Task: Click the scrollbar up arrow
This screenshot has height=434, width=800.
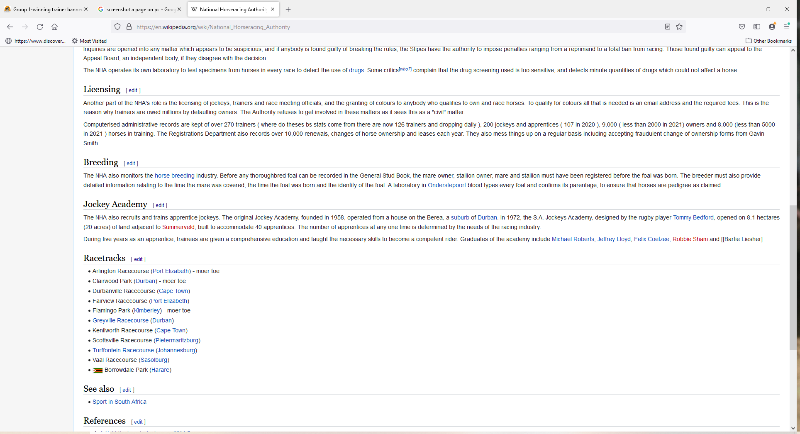Action: [x=793, y=50]
